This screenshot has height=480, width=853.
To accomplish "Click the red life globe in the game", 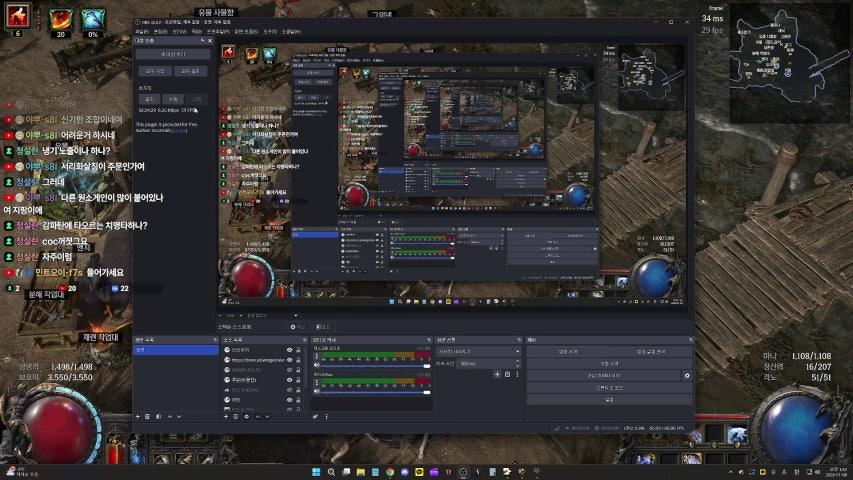I will point(59,429).
